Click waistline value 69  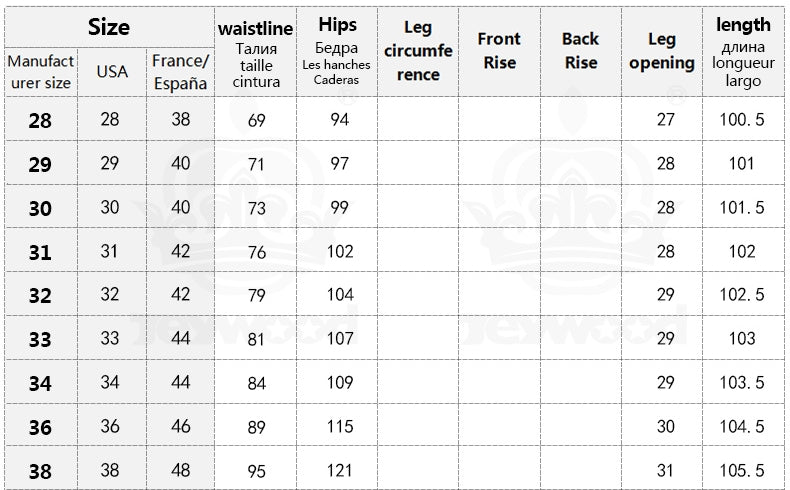256,119
